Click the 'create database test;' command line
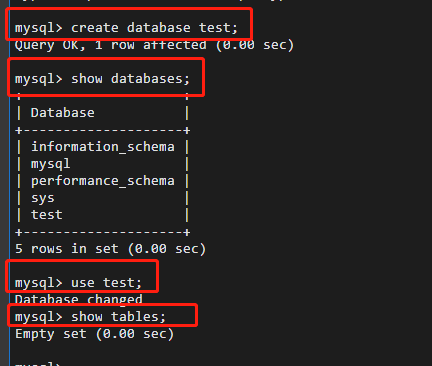 [126, 28]
